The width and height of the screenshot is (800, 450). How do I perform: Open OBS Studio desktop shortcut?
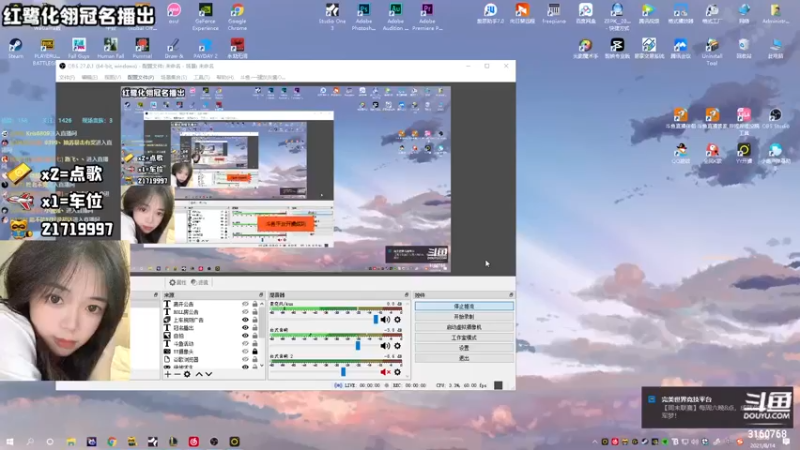pyautogui.click(x=775, y=118)
